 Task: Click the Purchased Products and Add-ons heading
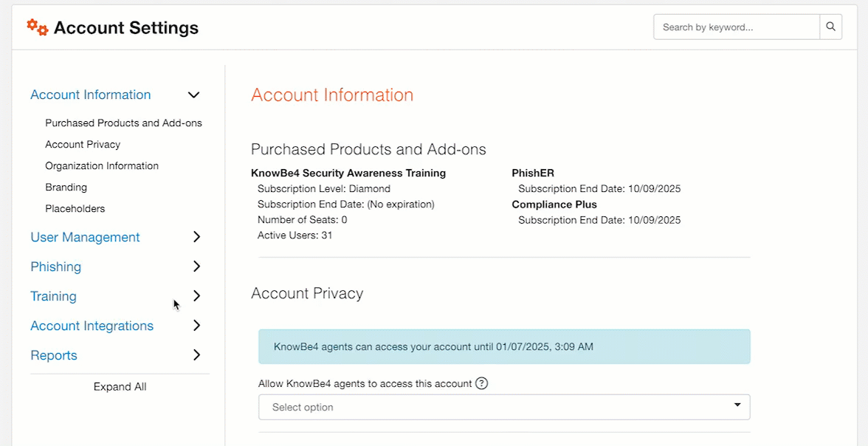[369, 150]
